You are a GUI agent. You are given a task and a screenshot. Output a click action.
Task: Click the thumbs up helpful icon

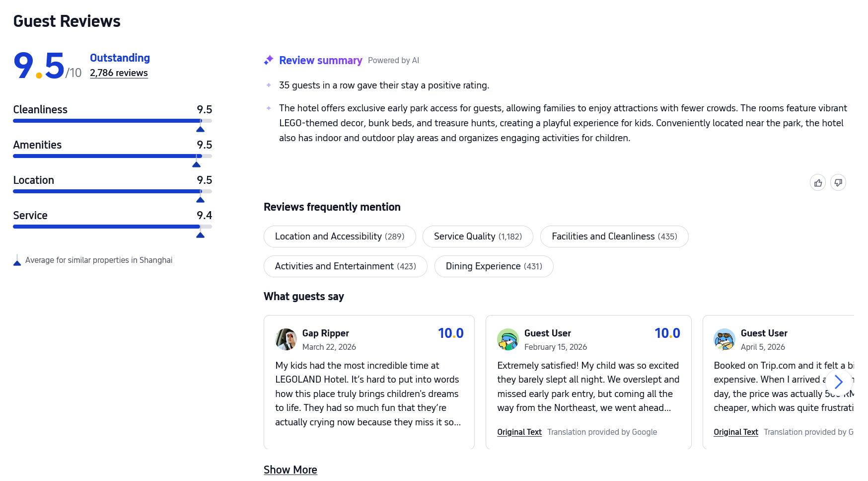point(818,183)
